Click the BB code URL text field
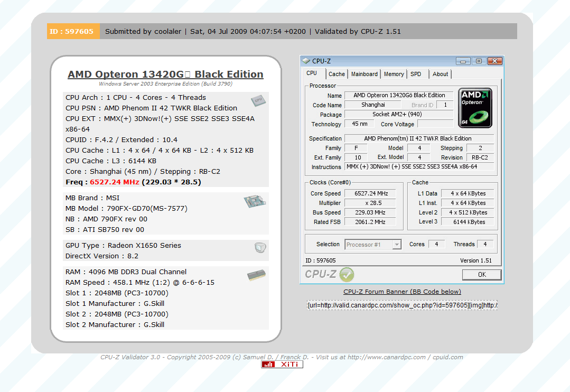This screenshot has width=570, height=392. [x=402, y=305]
